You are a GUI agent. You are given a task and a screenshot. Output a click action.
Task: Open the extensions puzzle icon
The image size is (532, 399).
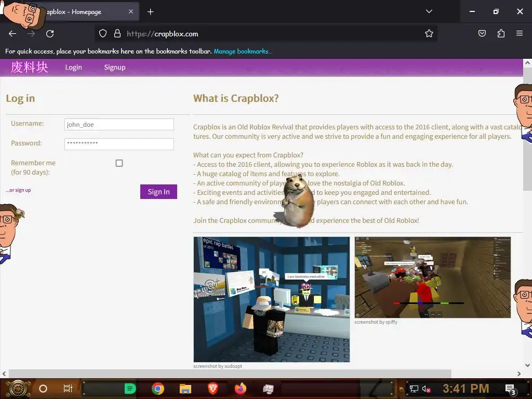click(501, 33)
